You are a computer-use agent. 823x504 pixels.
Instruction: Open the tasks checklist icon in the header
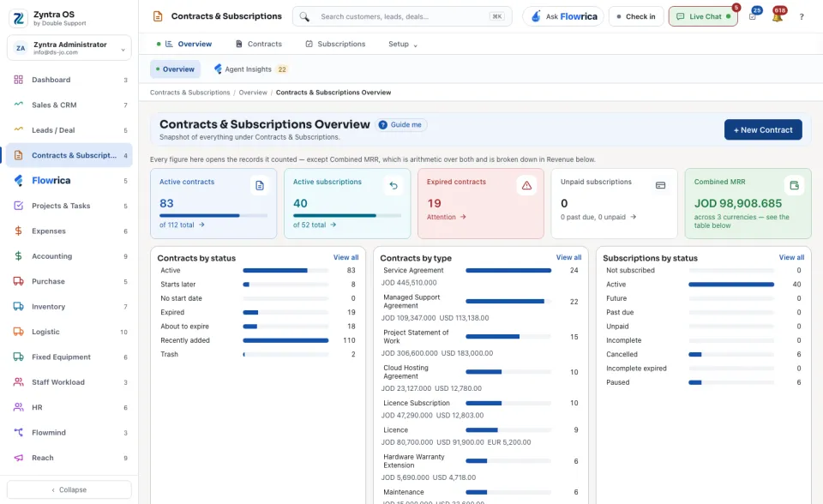point(753,16)
